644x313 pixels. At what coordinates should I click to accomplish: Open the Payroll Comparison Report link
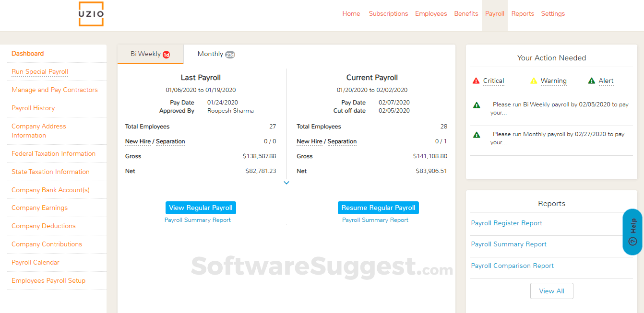click(512, 266)
